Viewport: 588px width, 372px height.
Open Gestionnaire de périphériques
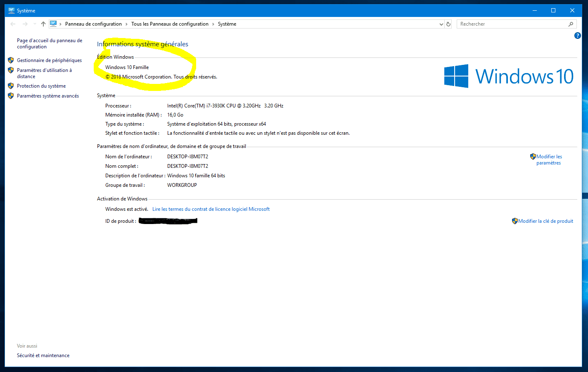pos(49,60)
